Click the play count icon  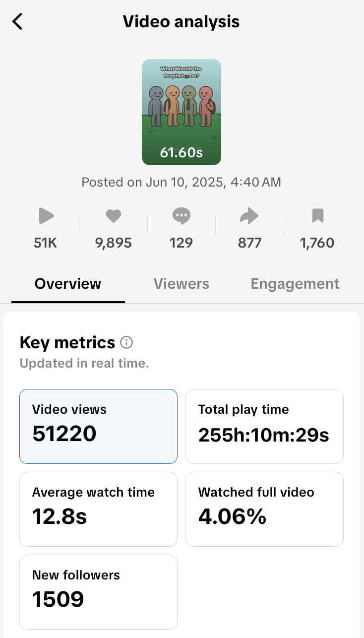[46, 216]
